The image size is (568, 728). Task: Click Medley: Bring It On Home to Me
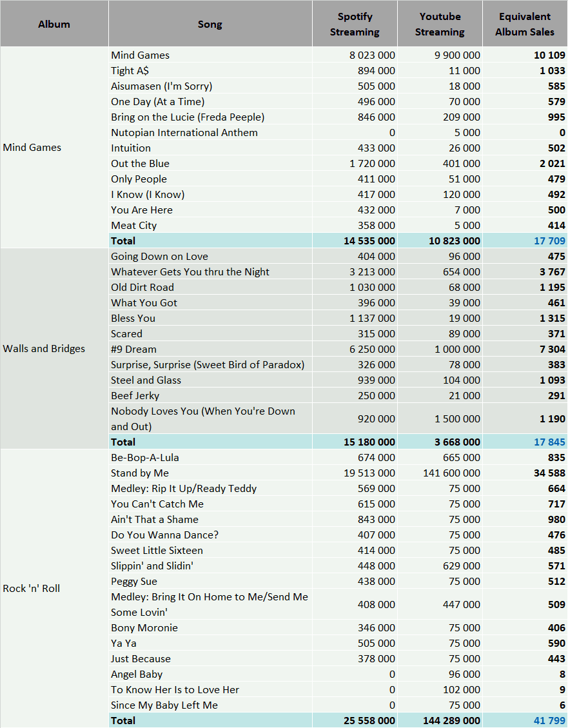[210, 604]
